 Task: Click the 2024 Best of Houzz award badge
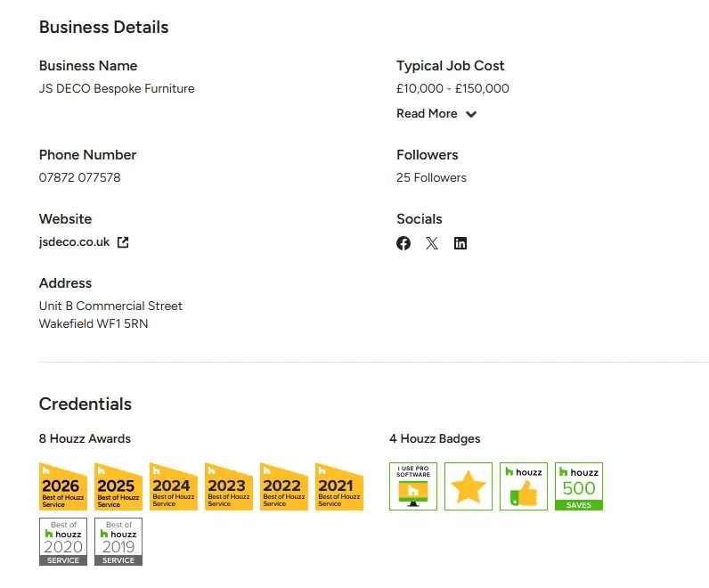coord(174,487)
